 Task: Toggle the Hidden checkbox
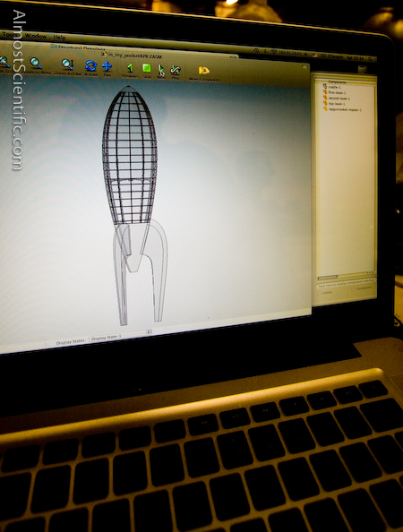pyautogui.click(x=319, y=293)
